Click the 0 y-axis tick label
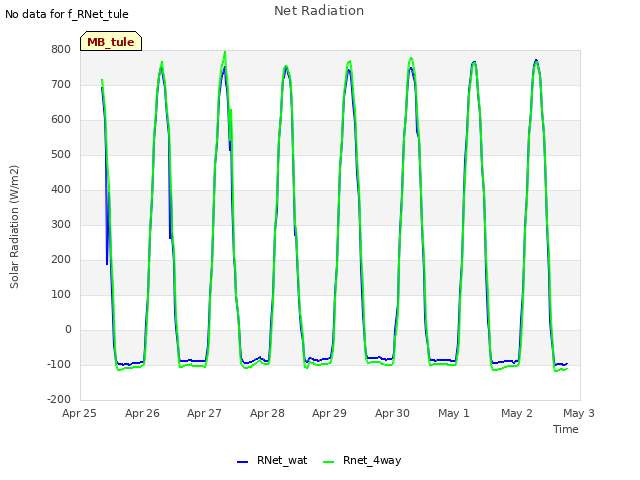The height and width of the screenshot is (480, 640). (68, 330)
